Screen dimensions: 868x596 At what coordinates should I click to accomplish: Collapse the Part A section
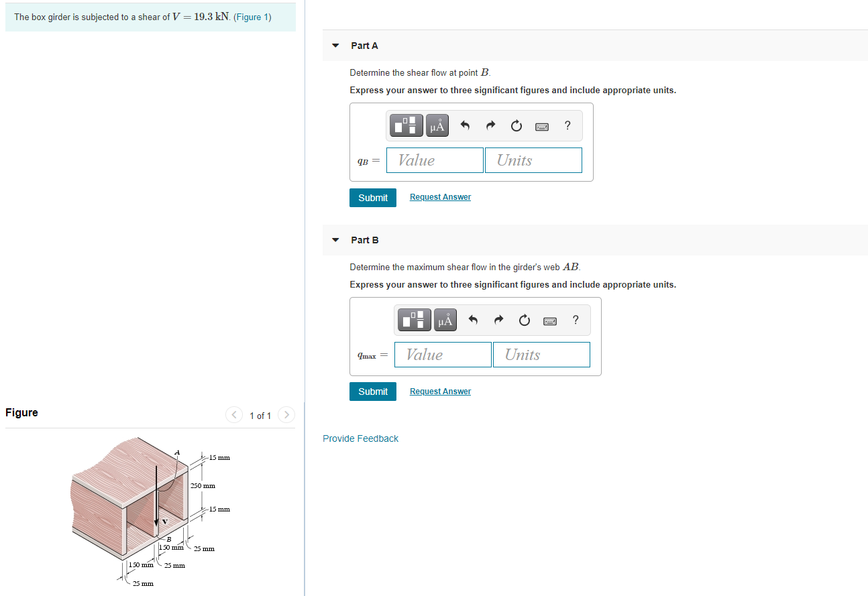pyautogui.click(x=335, y=46)
